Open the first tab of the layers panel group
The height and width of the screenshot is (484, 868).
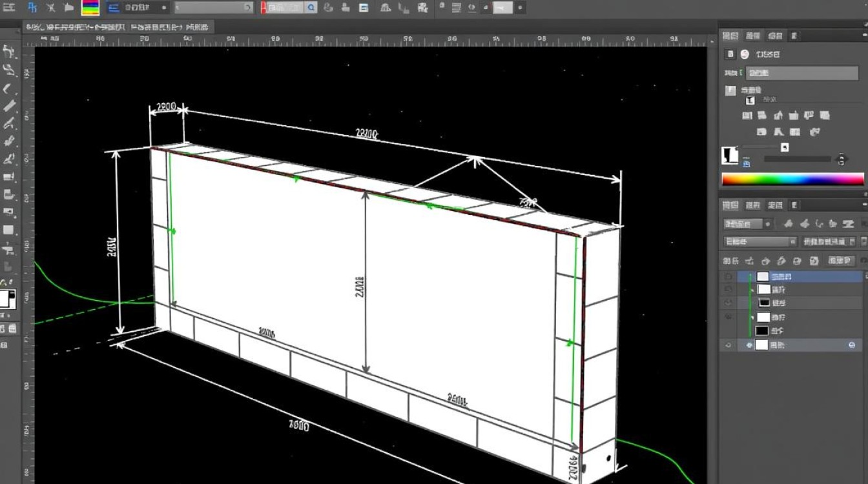click(730, 205)
